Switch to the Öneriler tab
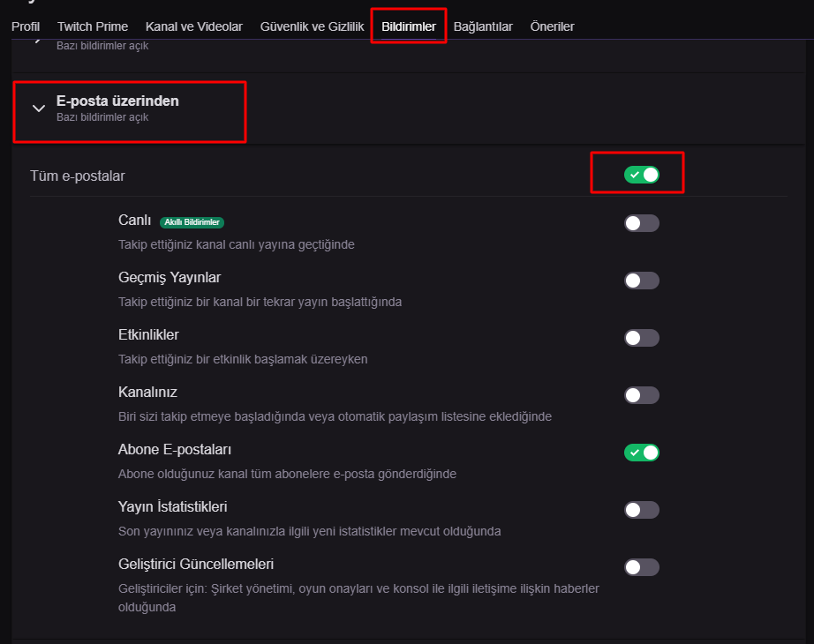This screenshot has width=814, height=644. click(x=552, y=26)
